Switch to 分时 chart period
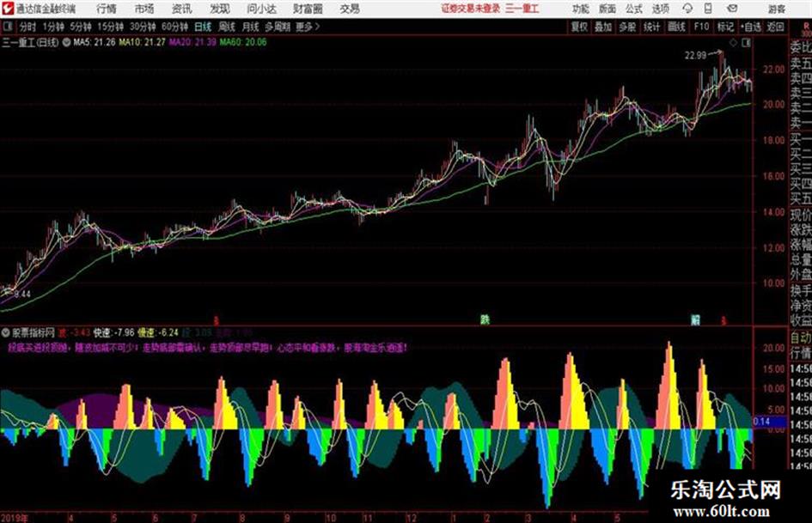This screenshot has width=812, height=523. pyautogui.click(x=28, y=27)
